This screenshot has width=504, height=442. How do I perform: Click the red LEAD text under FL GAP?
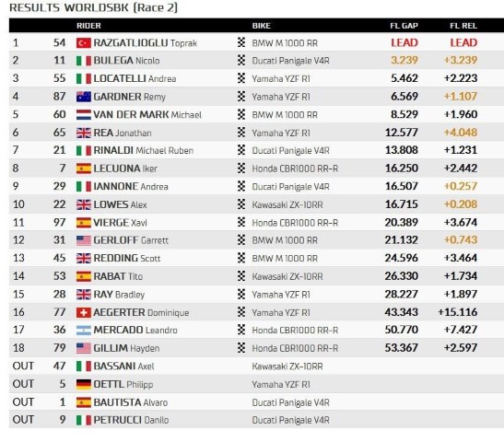click(404, 42)
